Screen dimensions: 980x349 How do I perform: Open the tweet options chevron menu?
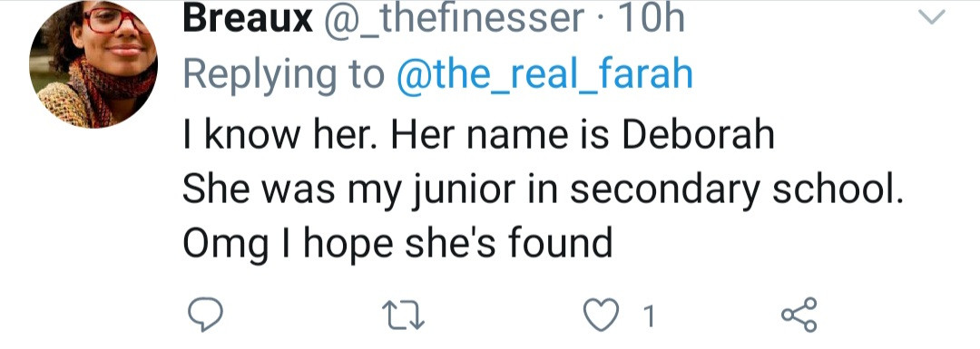point(932,17)
